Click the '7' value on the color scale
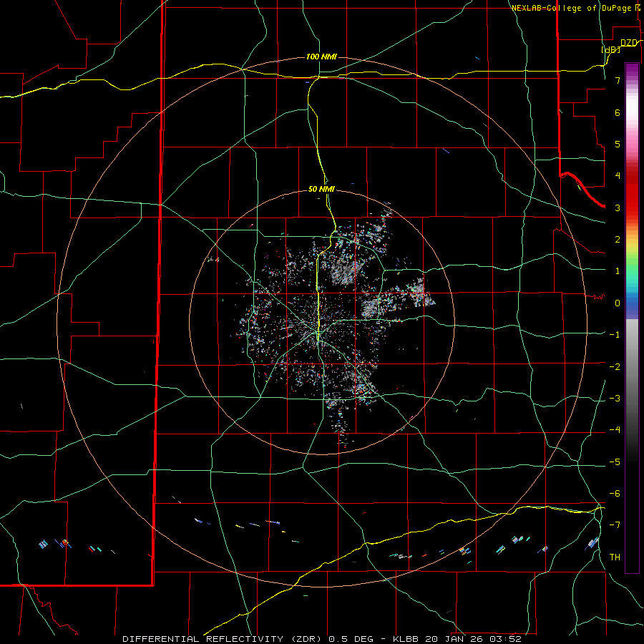644x644 pixels. coord(618,80)
